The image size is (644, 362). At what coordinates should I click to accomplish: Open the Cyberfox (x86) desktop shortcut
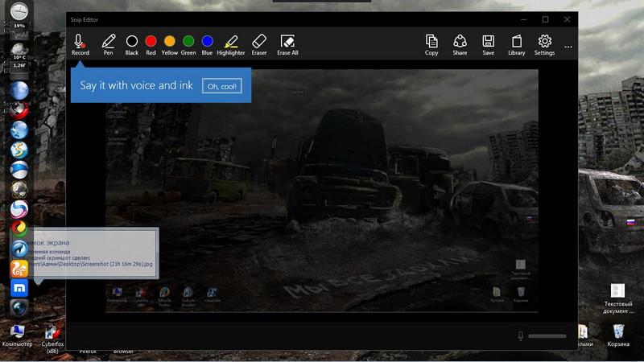[x=52, y=339]
